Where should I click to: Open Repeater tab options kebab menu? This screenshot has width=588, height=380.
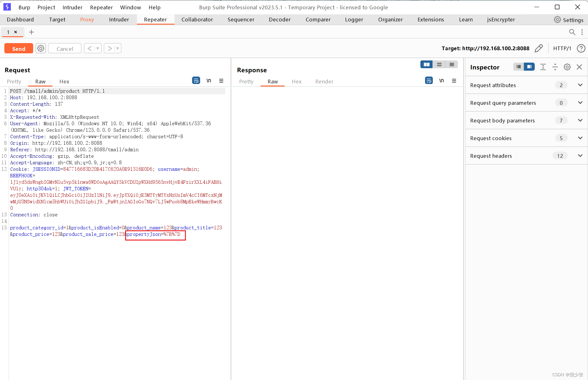tap(582, 32)
